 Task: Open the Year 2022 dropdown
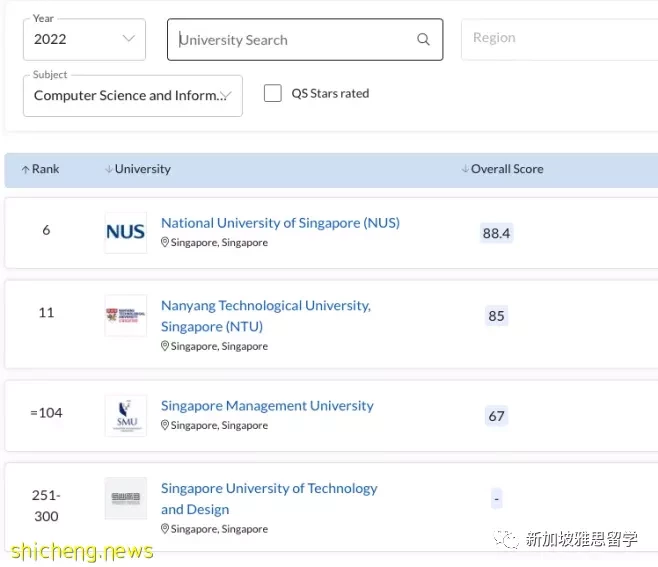84,39
